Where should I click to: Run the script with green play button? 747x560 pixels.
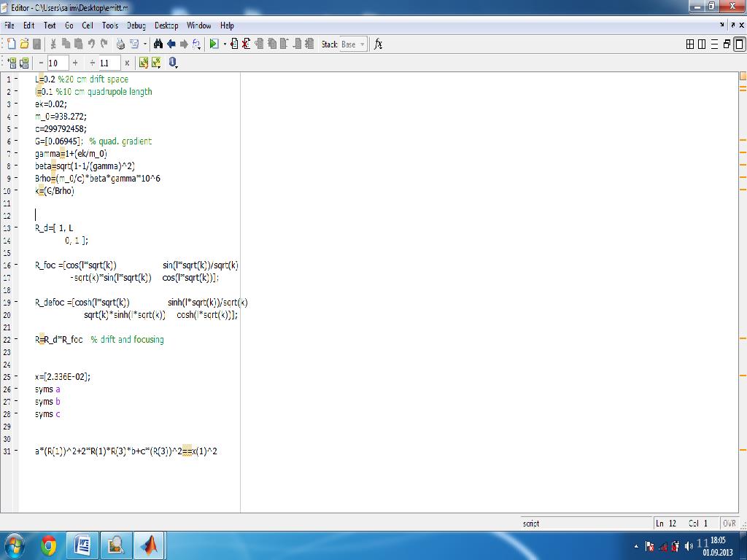[x=214, y=44]
